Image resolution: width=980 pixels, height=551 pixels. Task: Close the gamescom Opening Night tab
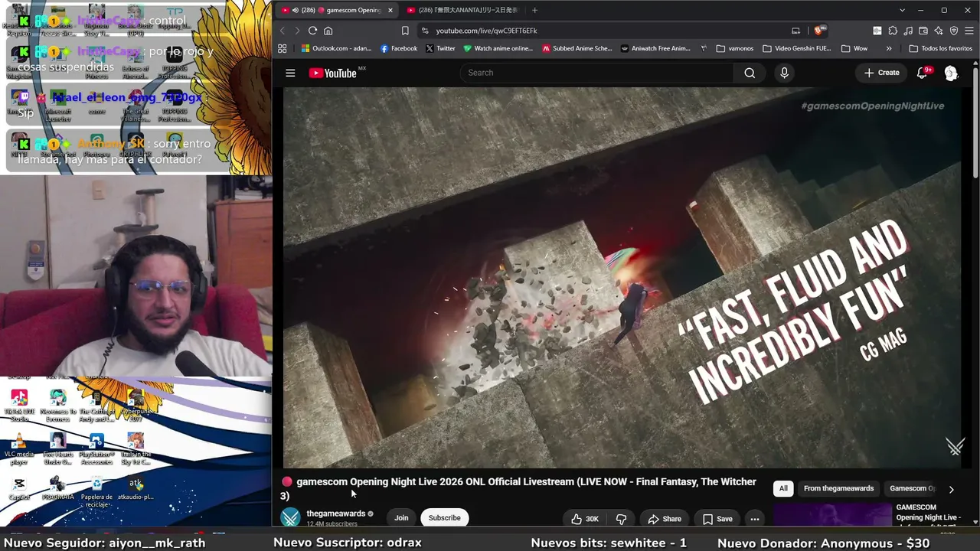390,10
